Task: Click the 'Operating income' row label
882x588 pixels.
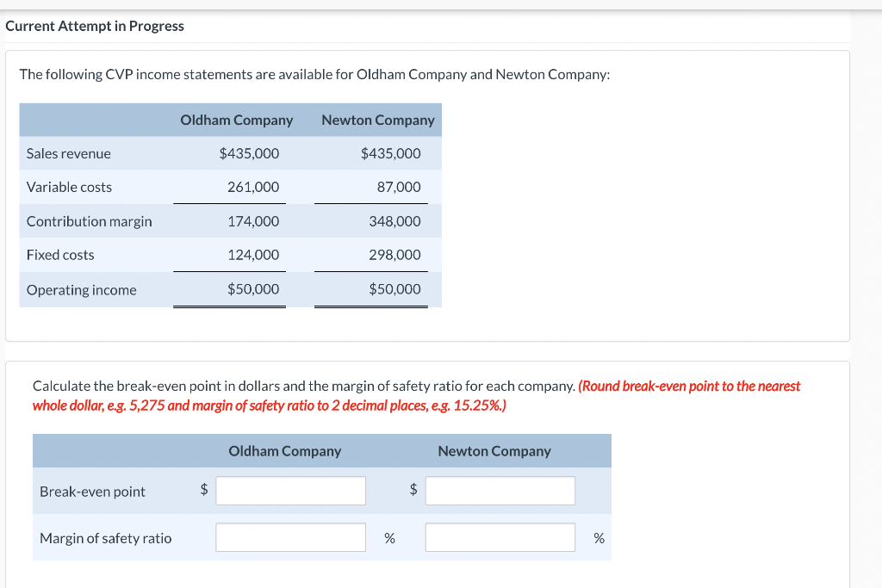Action: point(82,290)
